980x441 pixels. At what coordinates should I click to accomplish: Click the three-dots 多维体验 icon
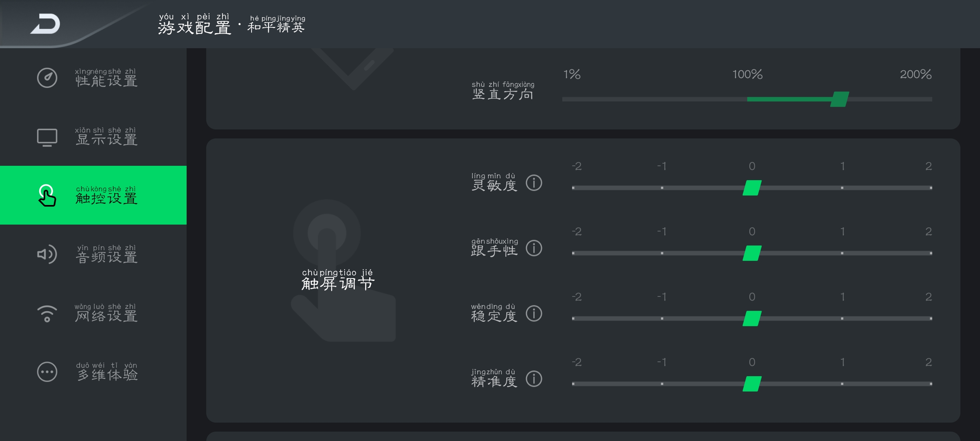[x=47, y=372]
